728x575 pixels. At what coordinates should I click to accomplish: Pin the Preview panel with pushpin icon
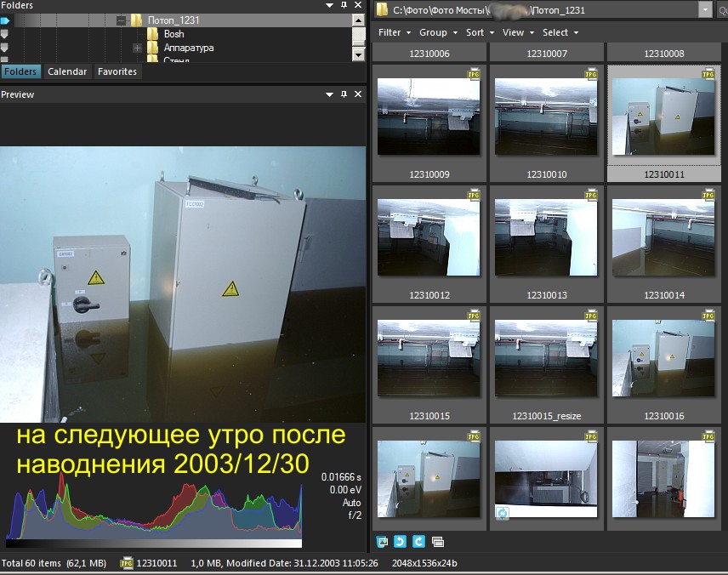coord(344,94)
